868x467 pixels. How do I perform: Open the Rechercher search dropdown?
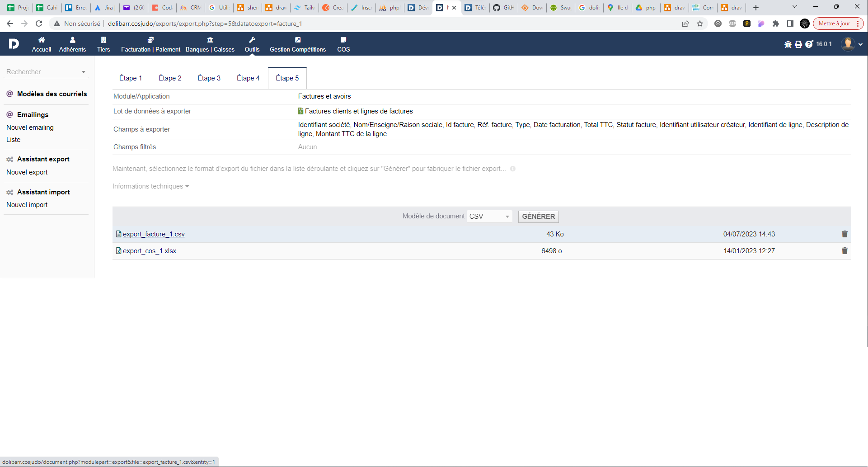46,72
